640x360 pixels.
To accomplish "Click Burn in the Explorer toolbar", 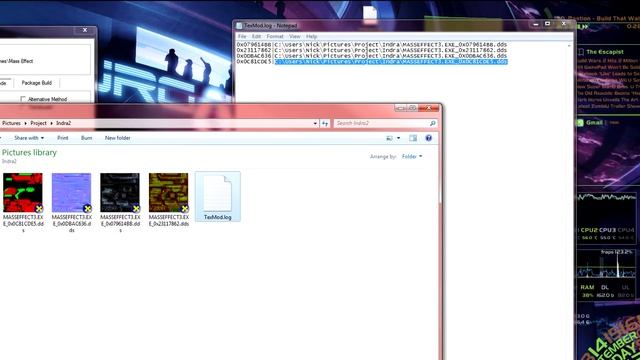I will pos(87,138).
